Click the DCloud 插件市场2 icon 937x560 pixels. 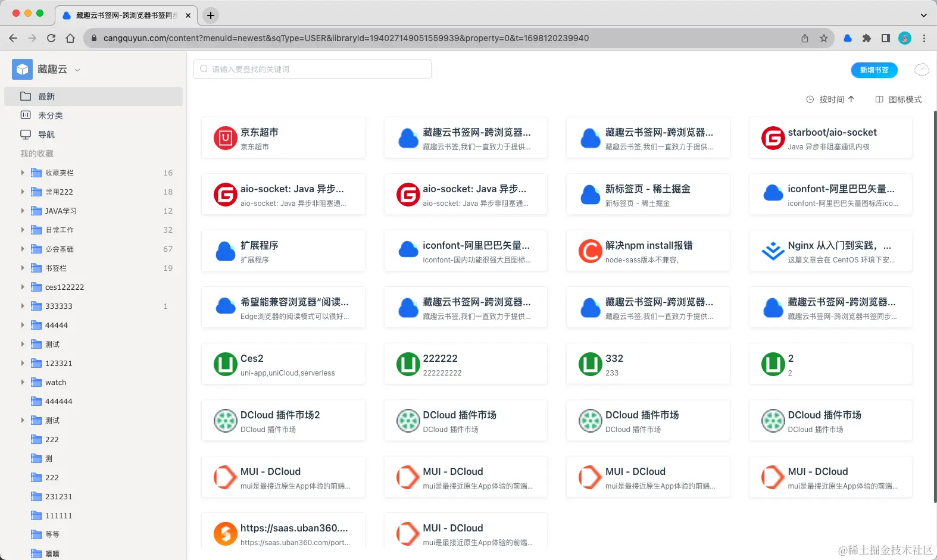[226, 421]
